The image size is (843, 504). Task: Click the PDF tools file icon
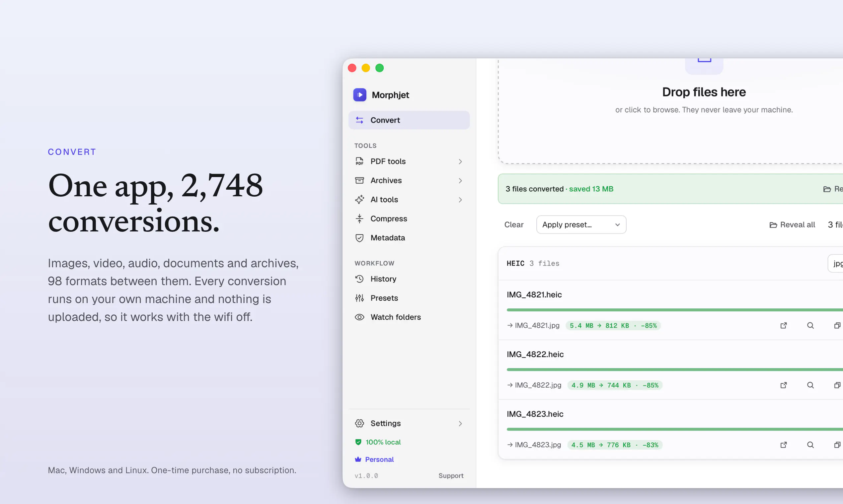coord(359,161)
